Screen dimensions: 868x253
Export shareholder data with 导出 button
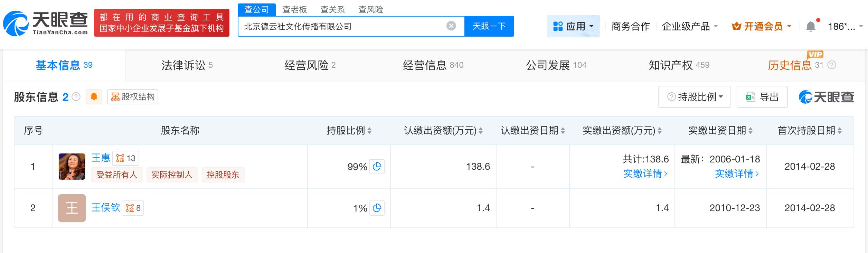click(x=762, y=97)
